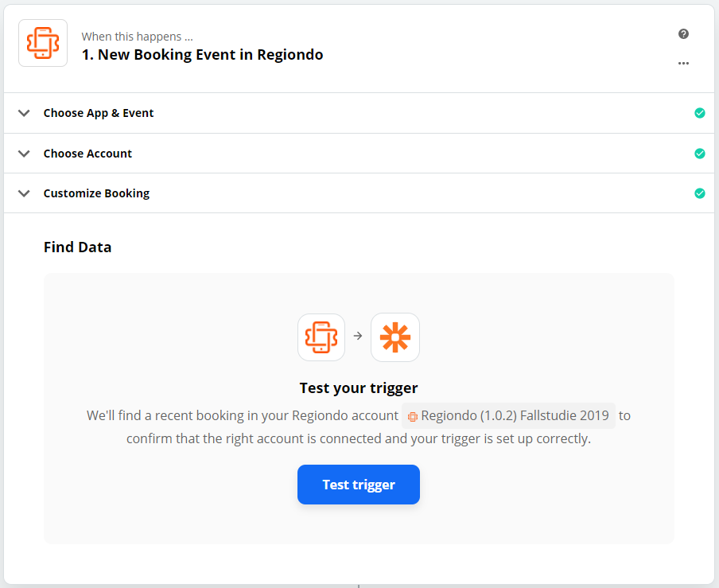Expand the Choose App & Event chevron
This screenshot has height=588, width=719.
(24, 113)
